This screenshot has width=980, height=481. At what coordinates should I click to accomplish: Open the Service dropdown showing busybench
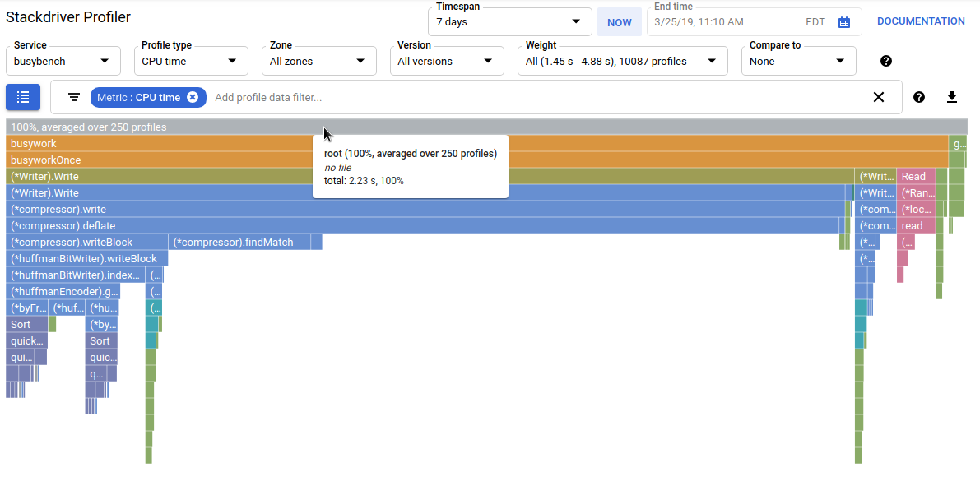click(63, 61)
